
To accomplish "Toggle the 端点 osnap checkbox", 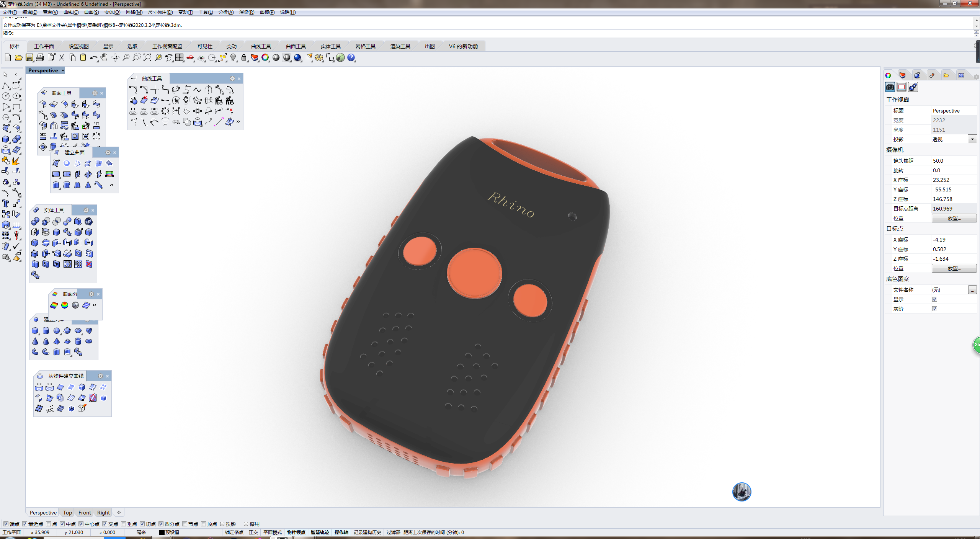I will click(6, 524).
